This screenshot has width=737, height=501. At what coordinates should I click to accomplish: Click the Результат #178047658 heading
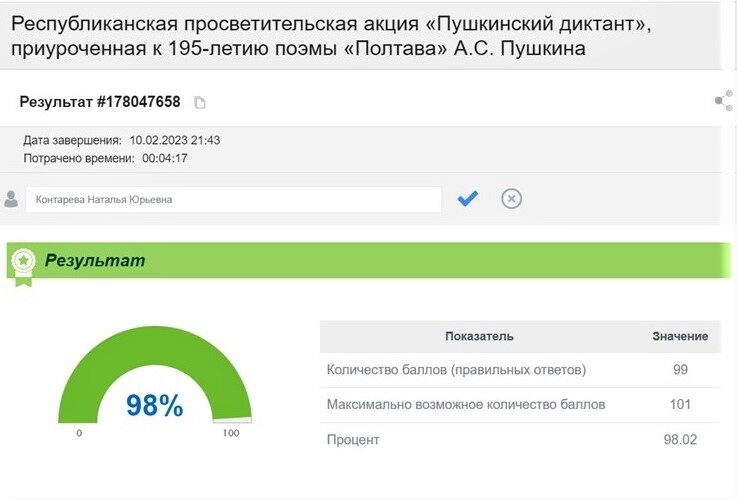tap(100, 102)
